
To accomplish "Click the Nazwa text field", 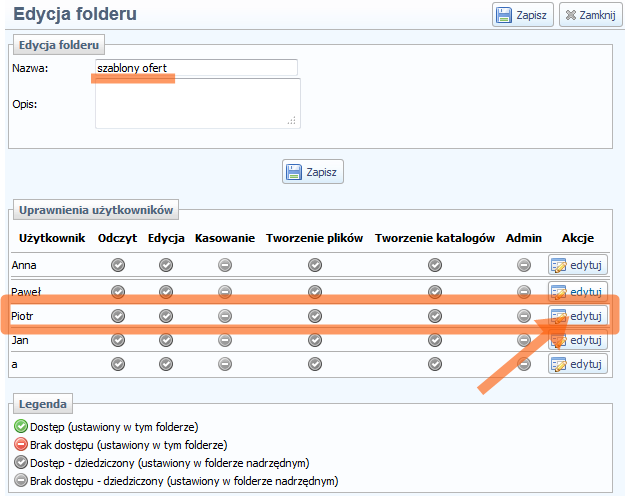I will pos(196,68).
